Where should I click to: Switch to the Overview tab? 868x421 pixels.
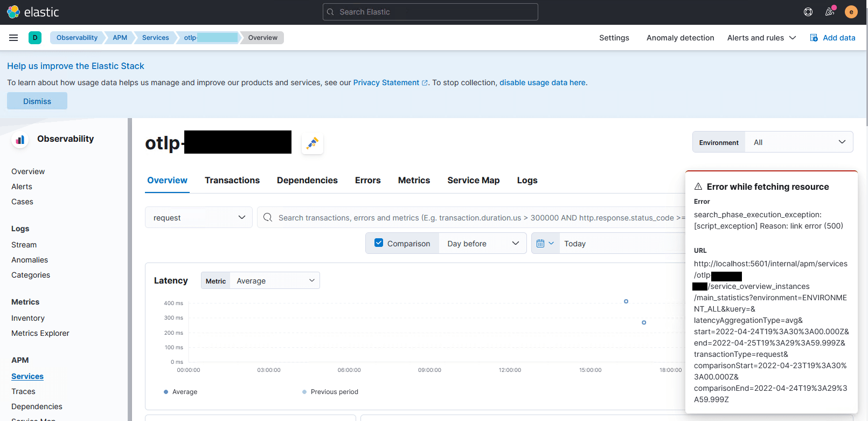pyautogui.click(x=167, y=181)
